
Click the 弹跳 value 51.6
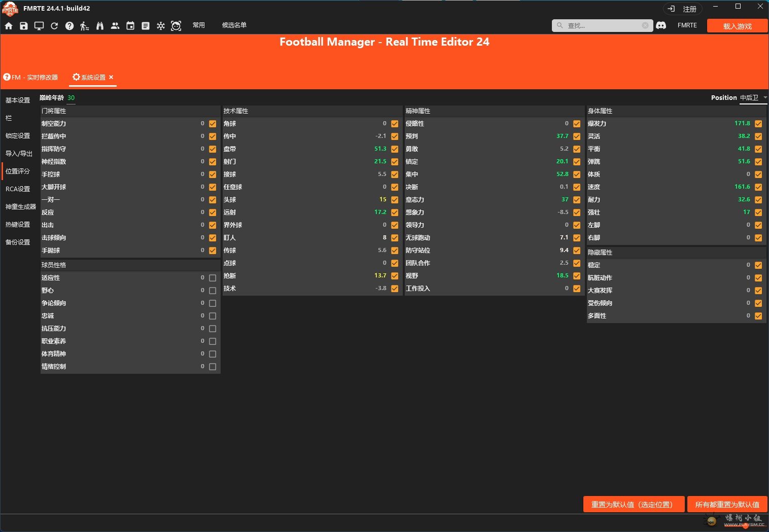click(x=744, y=161)
